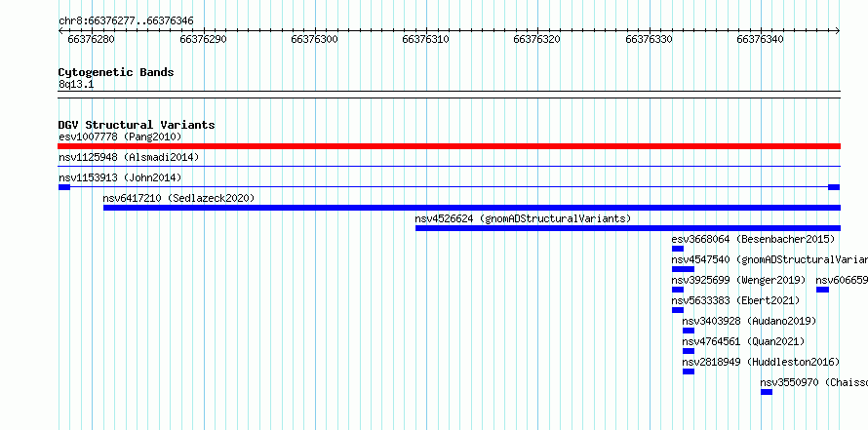Select blue block under nsv5633383

point(678,310)
